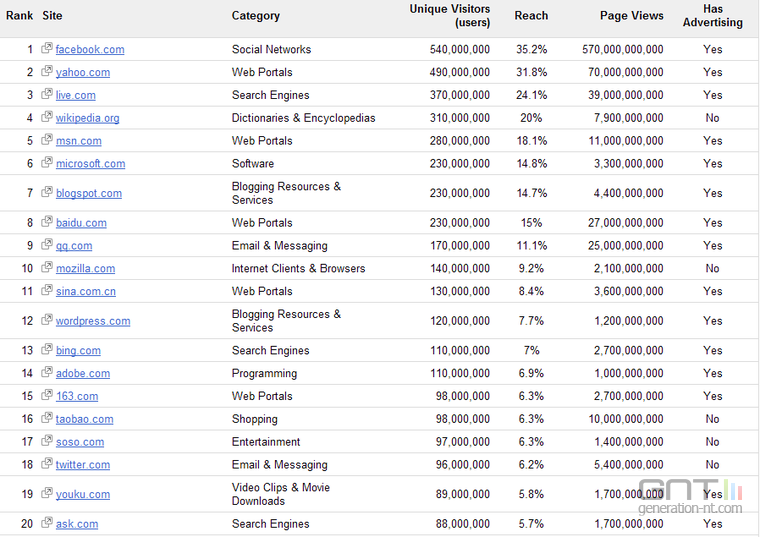Click the external-link icon beside 163.com
The height and width of the screenshot is (537, 760).
pos(47,395)
